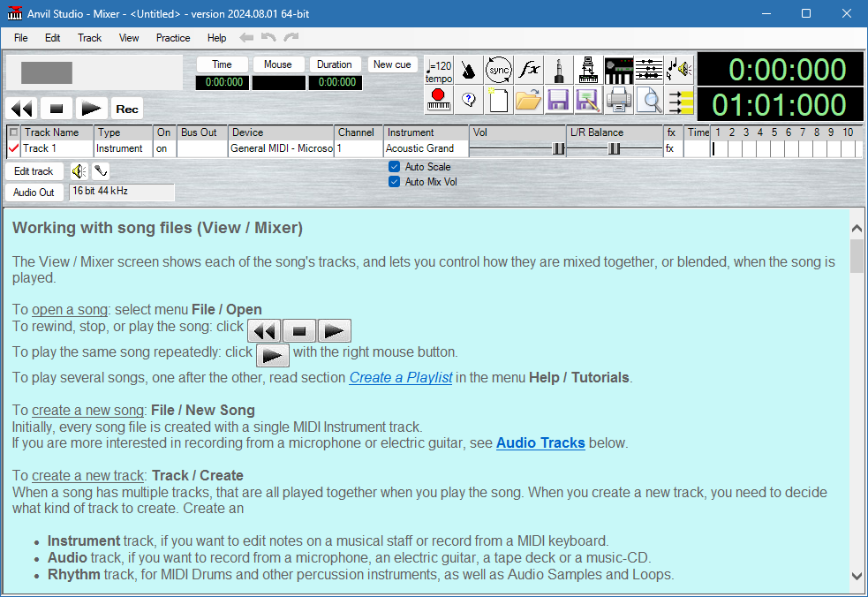Click the New cue button
This screenshot has width=868, height=597.
point(392,64)
